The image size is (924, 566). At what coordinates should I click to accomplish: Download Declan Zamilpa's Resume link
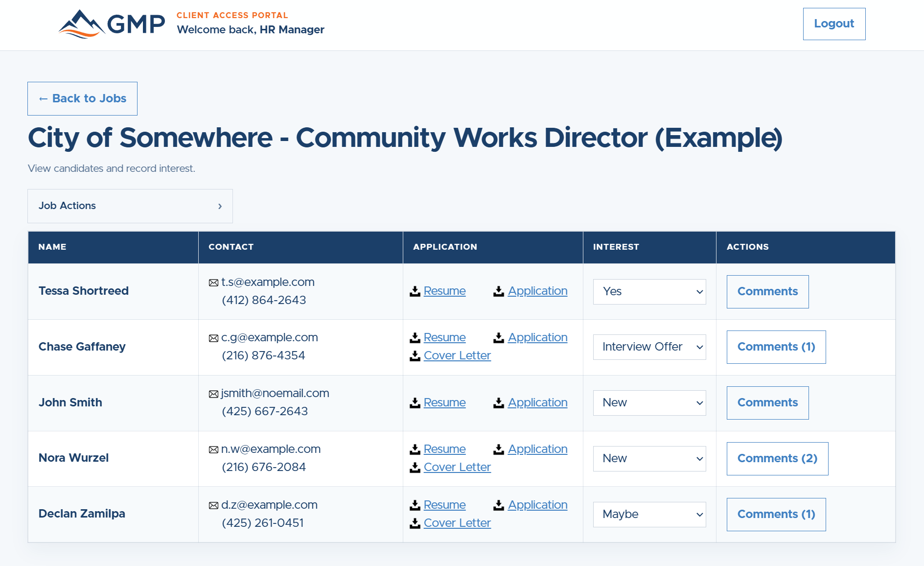(x=444, y=505)
